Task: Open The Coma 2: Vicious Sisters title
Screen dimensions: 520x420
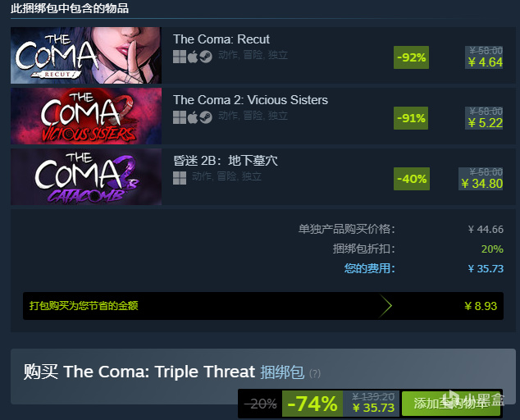Action: click(x=250, y=100)
